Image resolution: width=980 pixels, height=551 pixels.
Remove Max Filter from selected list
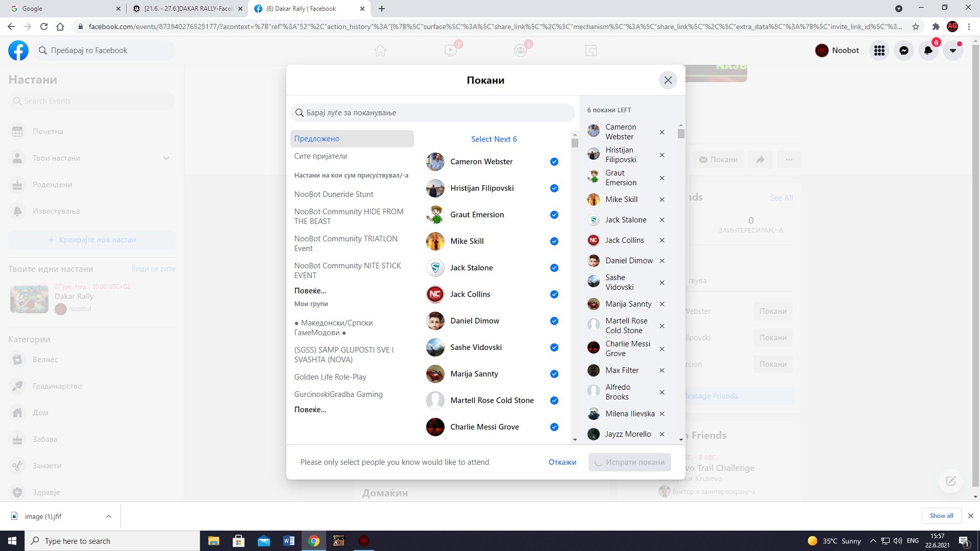pyautogui.click(x=662, y=370)
